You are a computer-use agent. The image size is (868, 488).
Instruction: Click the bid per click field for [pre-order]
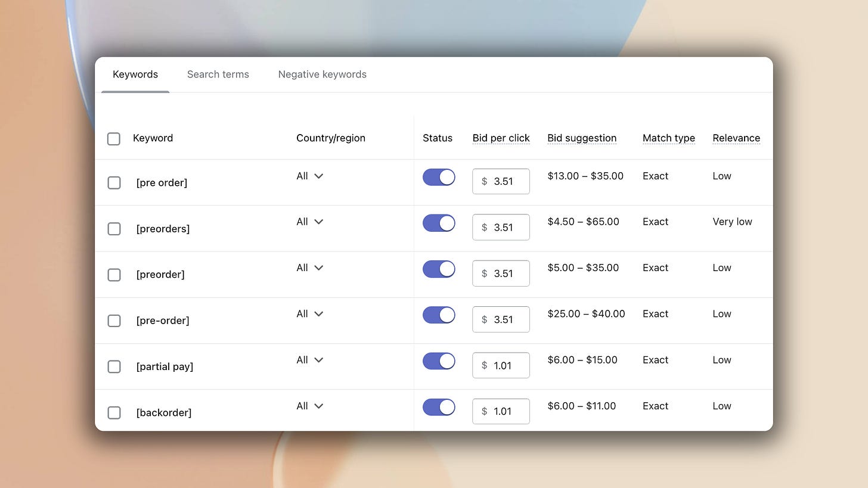coord(501,319)
